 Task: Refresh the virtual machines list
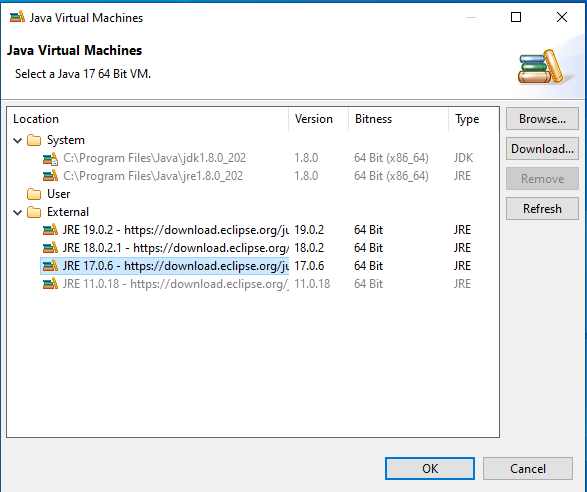point(542,209)
